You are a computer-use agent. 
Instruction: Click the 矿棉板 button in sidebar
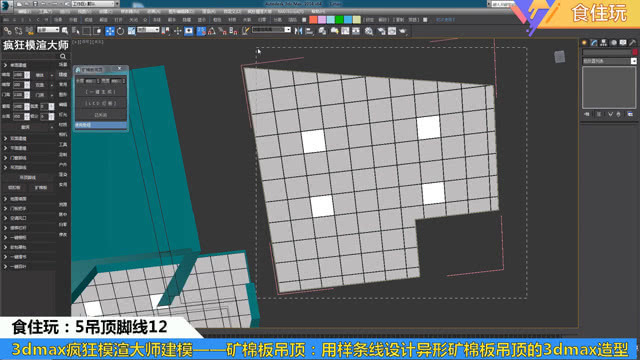41,188
